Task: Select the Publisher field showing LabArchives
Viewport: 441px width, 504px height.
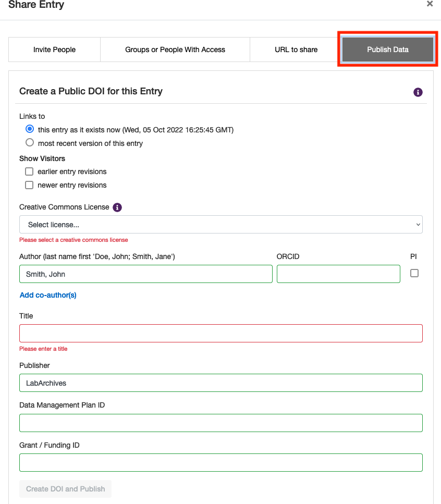Action: (x=220, y=383)
